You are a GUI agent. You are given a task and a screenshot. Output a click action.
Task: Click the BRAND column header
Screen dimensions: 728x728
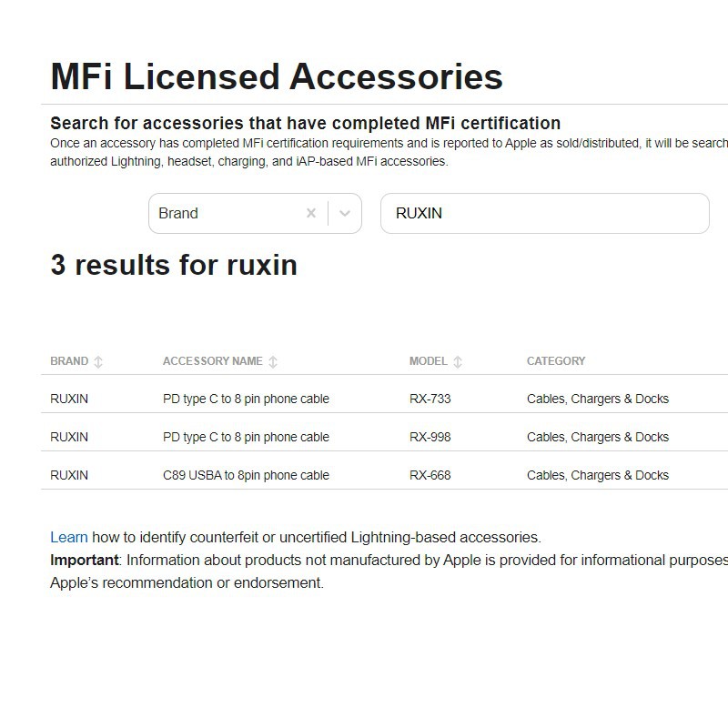(x=69, y=361)
